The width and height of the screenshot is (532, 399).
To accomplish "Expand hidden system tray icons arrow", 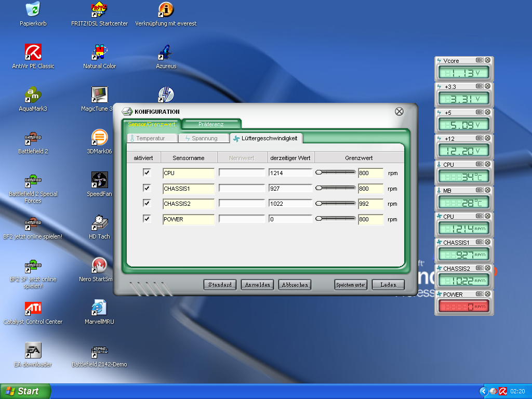I will pyautogui.click(x=484, y=391).
